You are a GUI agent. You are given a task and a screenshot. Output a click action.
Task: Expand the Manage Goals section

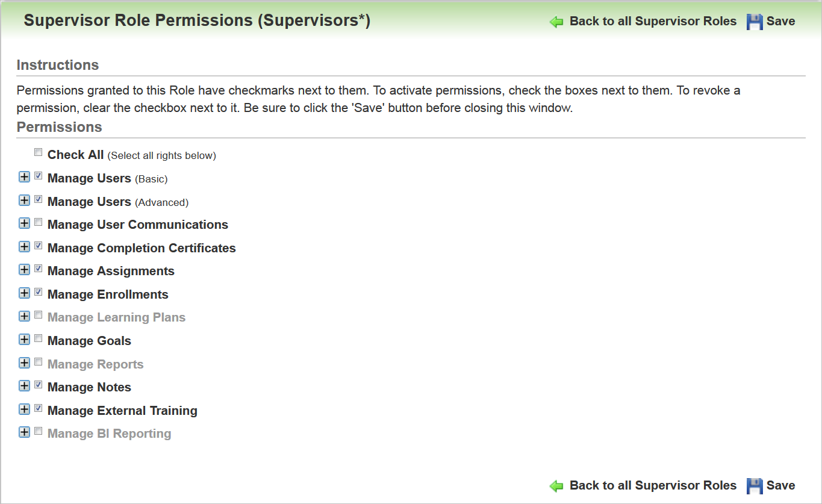(24, 340)
